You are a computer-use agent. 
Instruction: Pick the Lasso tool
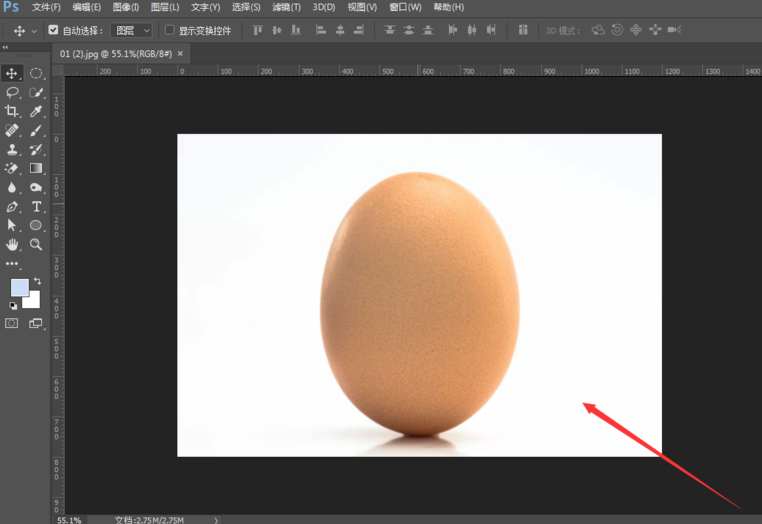click(x=12, y=92)
